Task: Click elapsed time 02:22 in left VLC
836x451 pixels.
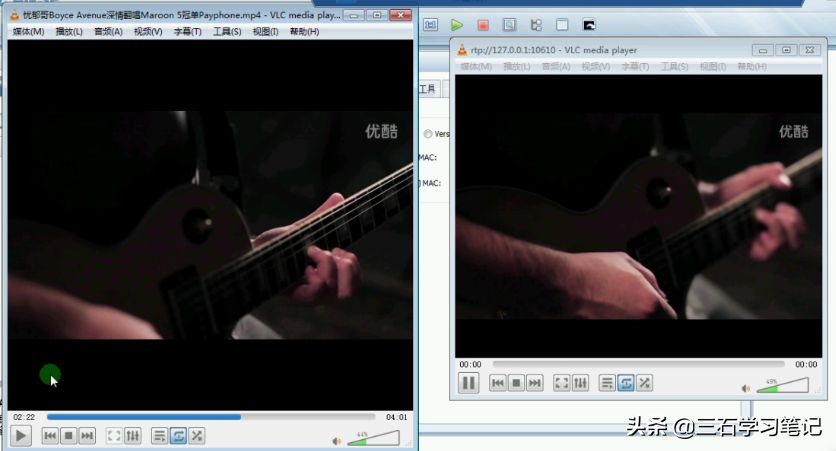Action: [24, 417]
